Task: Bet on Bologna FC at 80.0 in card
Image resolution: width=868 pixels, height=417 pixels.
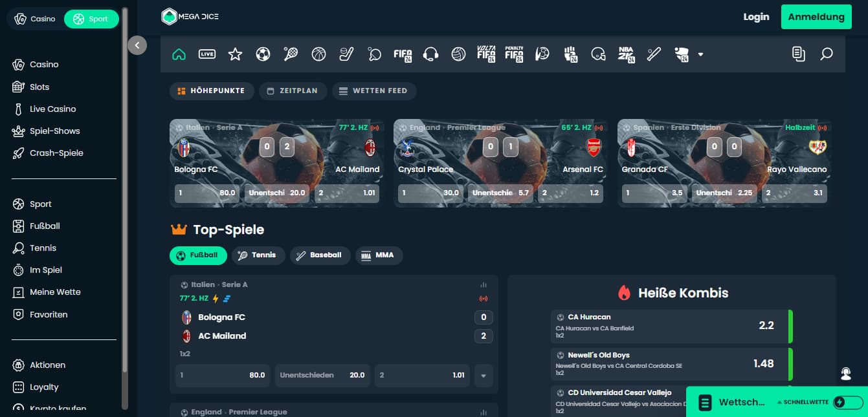Action: click(206, 193)
